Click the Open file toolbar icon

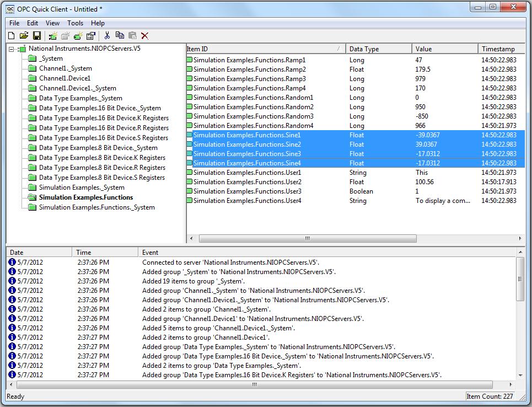pos(24,36)
